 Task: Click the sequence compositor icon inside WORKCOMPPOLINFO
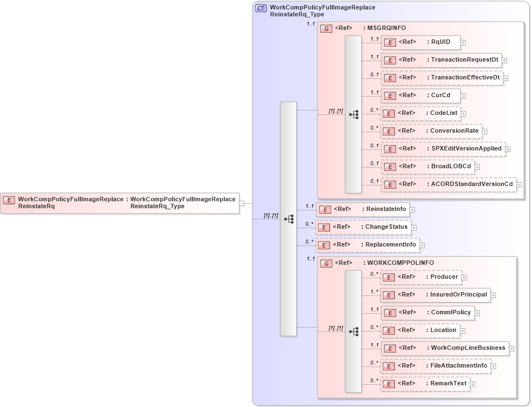[x=355, y=331]
